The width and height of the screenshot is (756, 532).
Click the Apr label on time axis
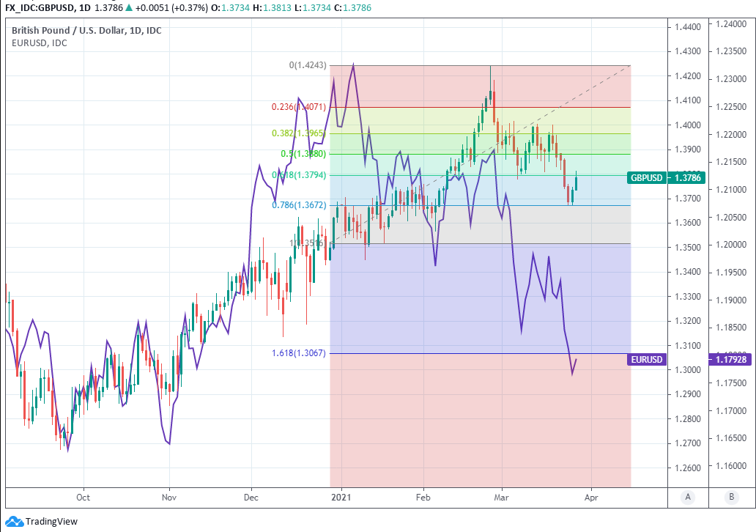point(590,497)
